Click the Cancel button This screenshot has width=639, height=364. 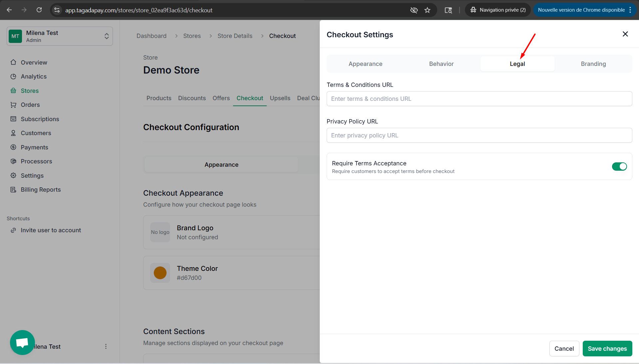pos(564,349)
